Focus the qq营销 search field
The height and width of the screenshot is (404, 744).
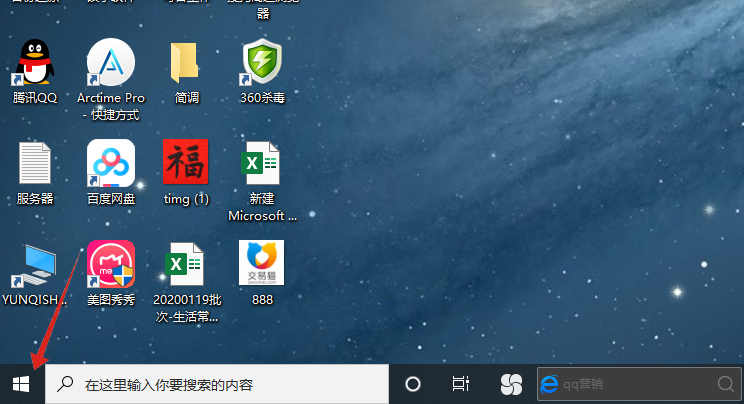[639, 384]
